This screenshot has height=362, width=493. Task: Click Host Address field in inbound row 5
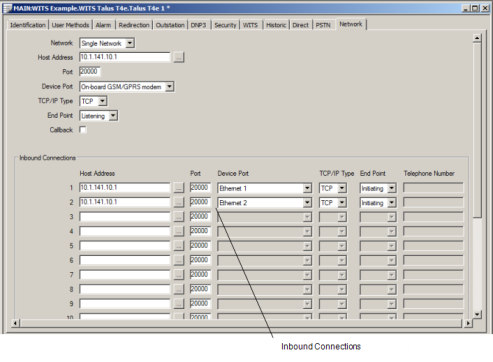[125, 246]
